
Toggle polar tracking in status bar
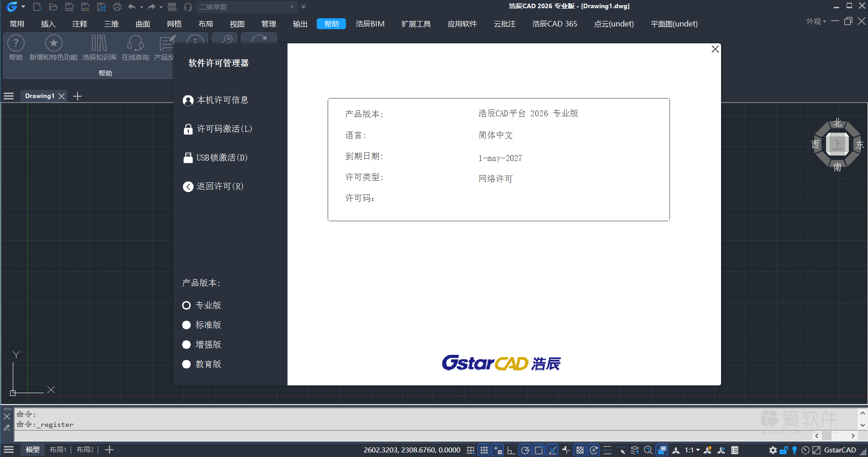[x=525, y=450]
